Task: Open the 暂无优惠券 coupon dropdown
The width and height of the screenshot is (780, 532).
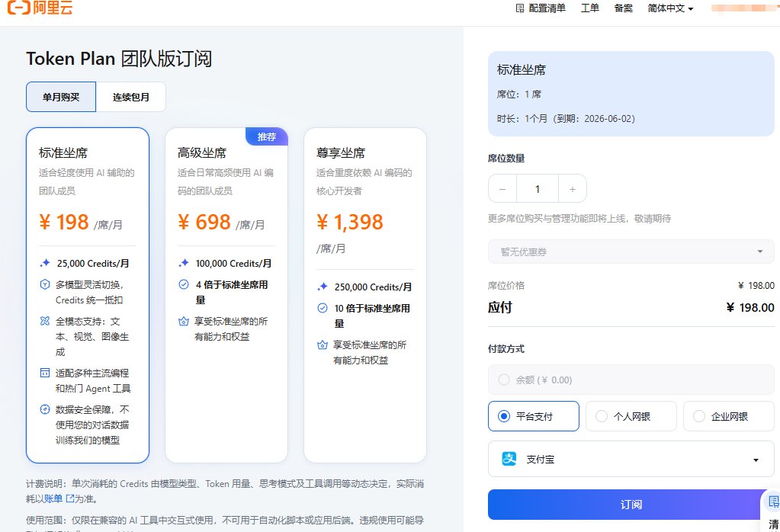Action: pyautogui.click(x=631, y=252)
